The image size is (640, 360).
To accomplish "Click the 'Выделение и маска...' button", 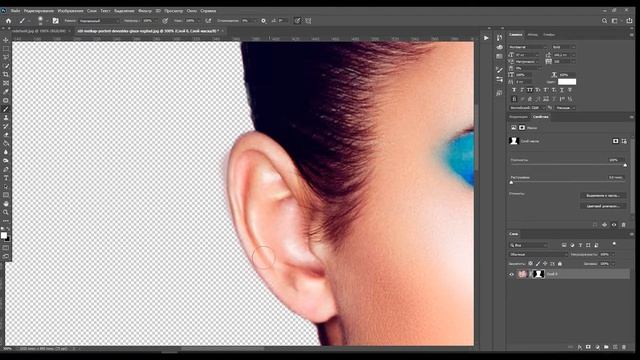I will [x=603, y=196].
